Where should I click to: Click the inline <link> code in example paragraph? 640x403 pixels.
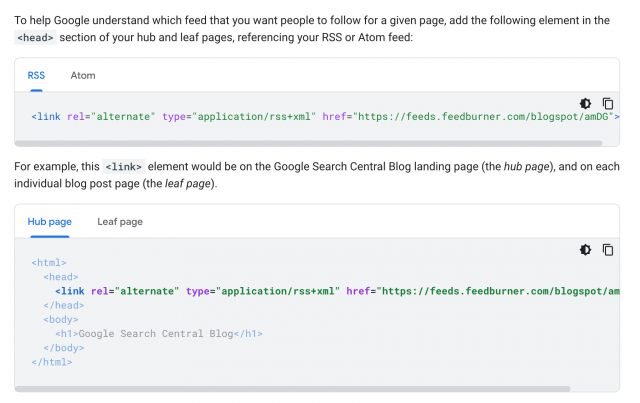tap(124, 167)
